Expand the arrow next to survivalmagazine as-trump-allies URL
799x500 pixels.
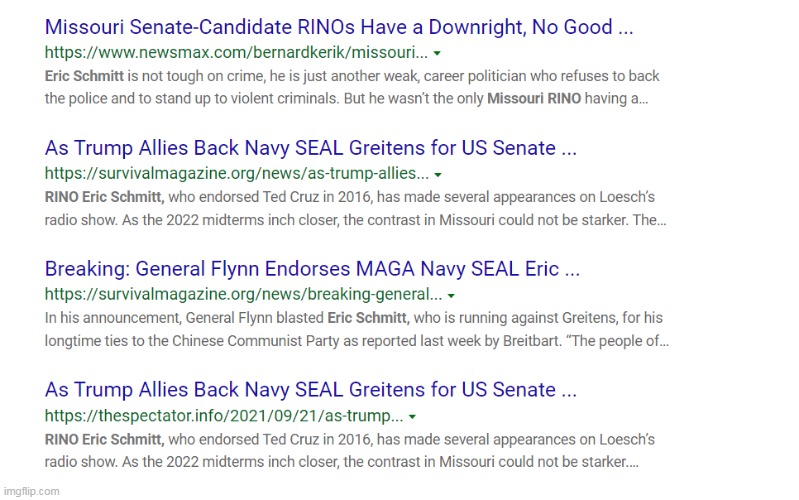[x=439, y=174]
